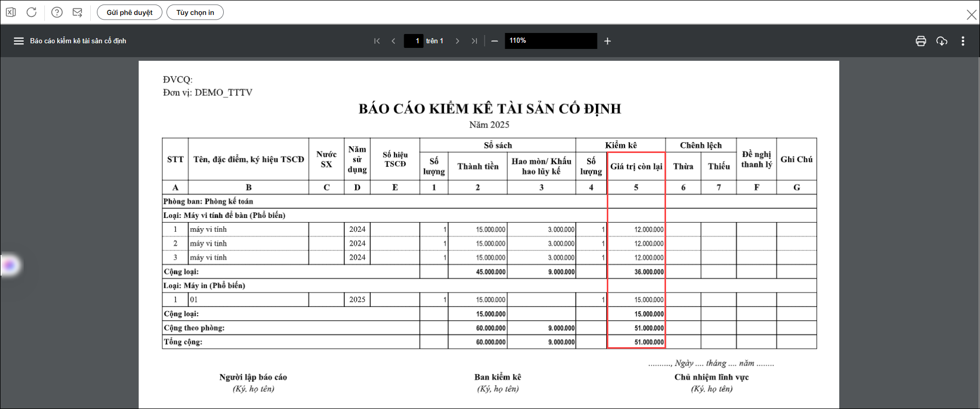Open the hamburger sidebar menu
The height and width of the screenshot is (409, 980).
tap(19, 41)
